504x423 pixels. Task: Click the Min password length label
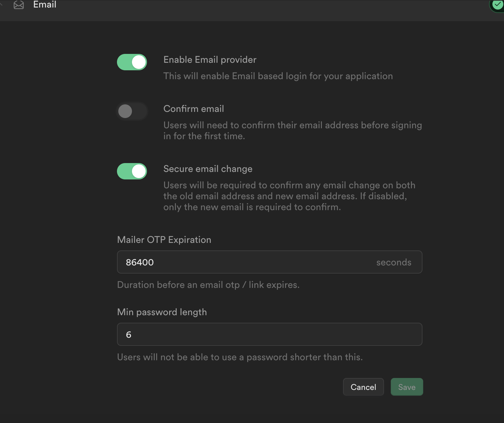[x=162, y=312]
